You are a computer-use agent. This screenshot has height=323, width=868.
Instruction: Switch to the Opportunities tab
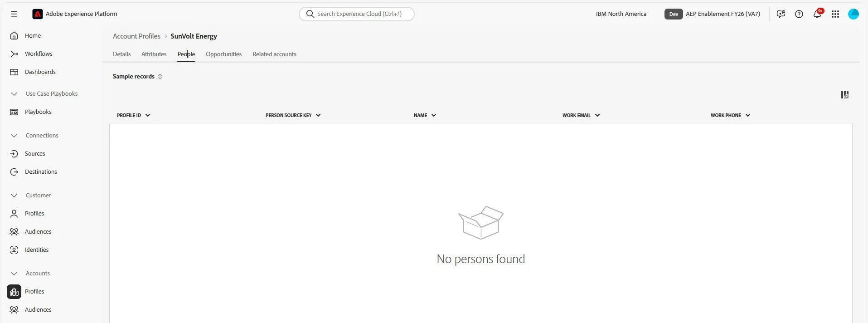coord(224,54)
